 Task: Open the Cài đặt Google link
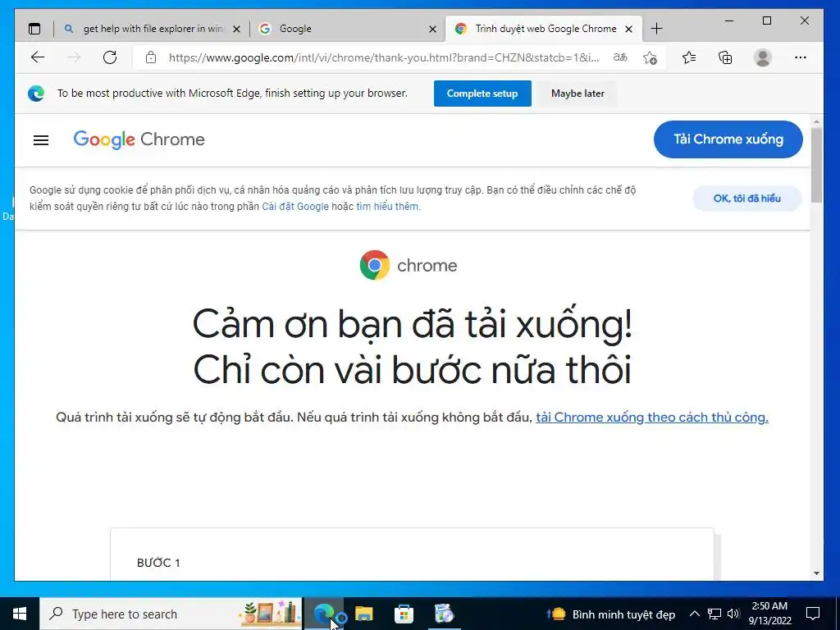tap(295, 206)
